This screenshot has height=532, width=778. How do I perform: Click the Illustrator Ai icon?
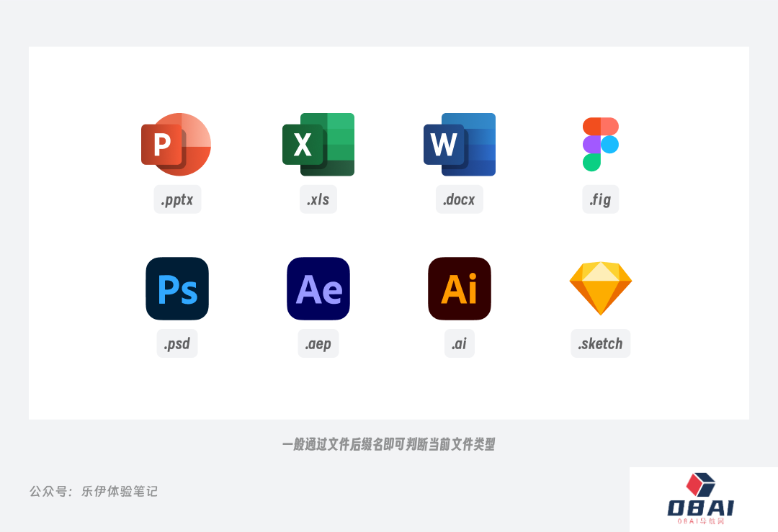pos(460,289)
